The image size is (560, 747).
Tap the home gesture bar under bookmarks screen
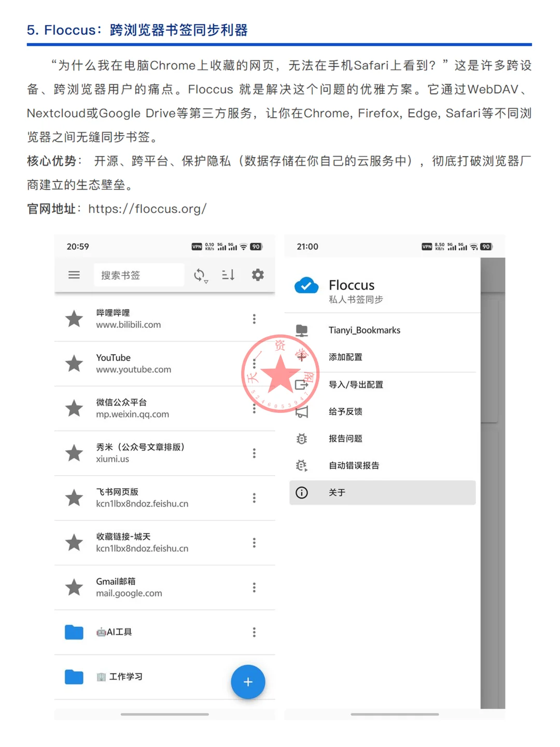pos(165,714)
